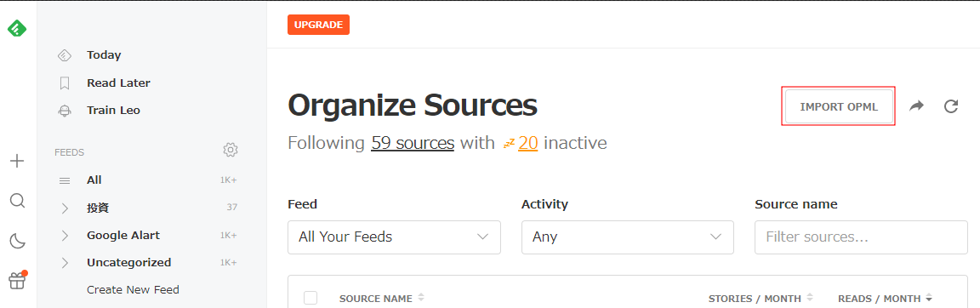Click the IMPORT OPML button
This screenshot has height=308, width=980.
point(839,107)
